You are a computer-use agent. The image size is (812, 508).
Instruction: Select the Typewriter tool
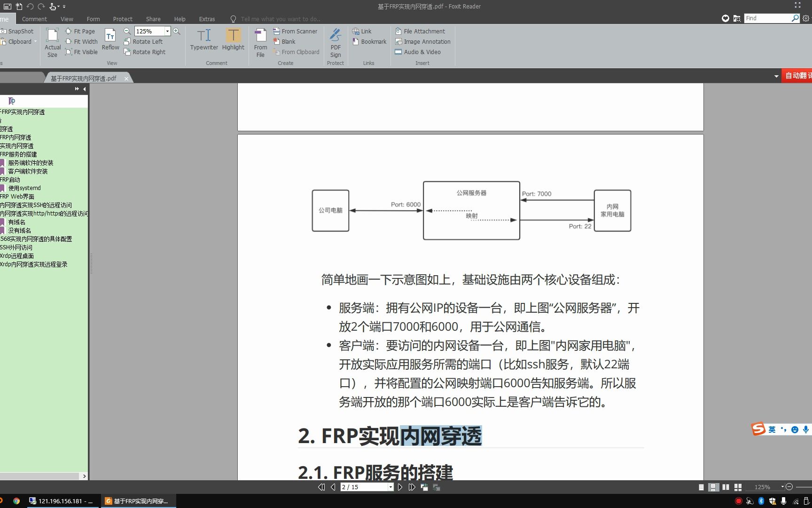[x=204, y=40]
